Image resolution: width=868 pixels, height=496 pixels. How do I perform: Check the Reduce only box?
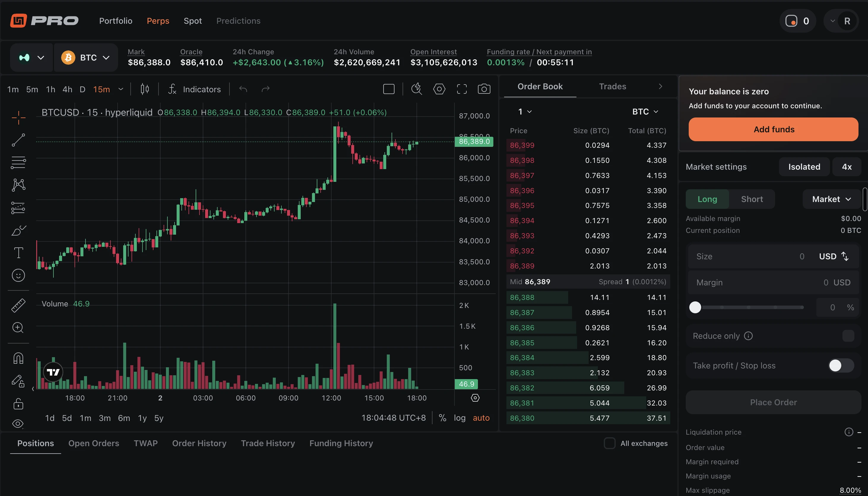(848, 336)
